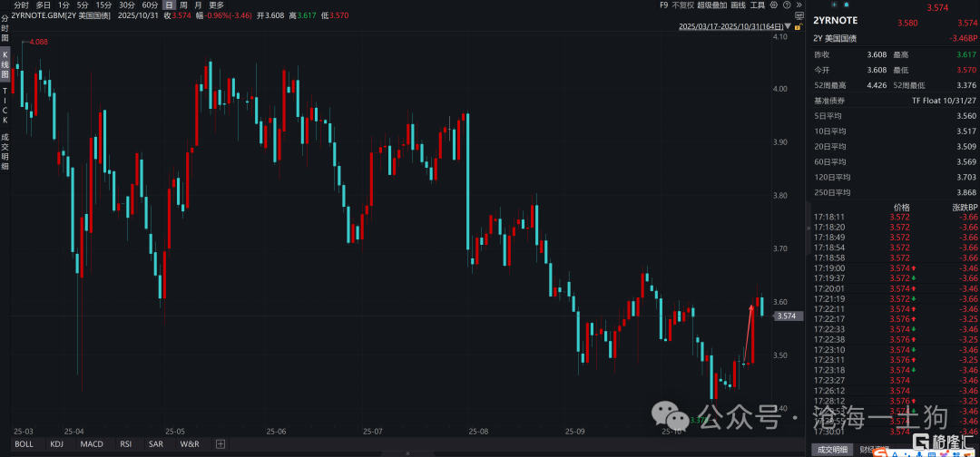This screenshot has height=457, width=980.
Task: Open the 画线 drawing tool
Action: pos(731,5)
